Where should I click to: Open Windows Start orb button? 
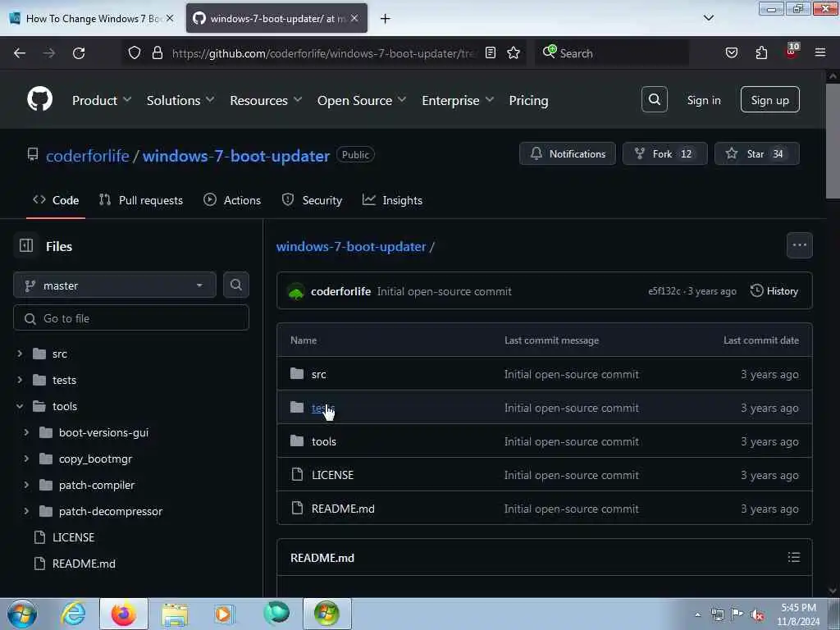22,614
